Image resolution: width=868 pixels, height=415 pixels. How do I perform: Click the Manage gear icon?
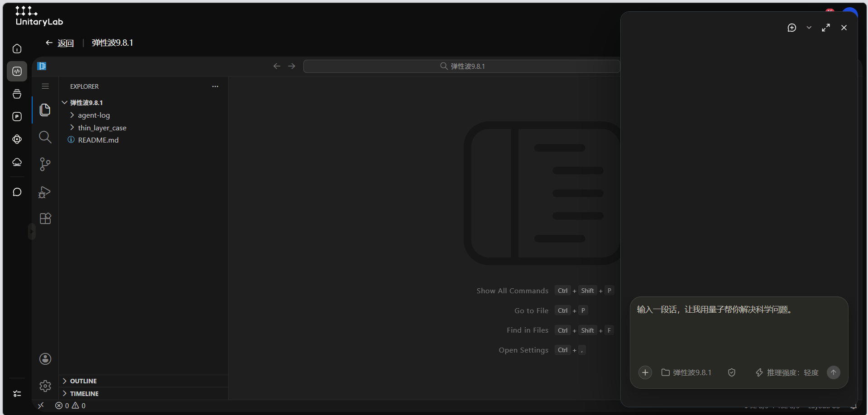[45, 386]
